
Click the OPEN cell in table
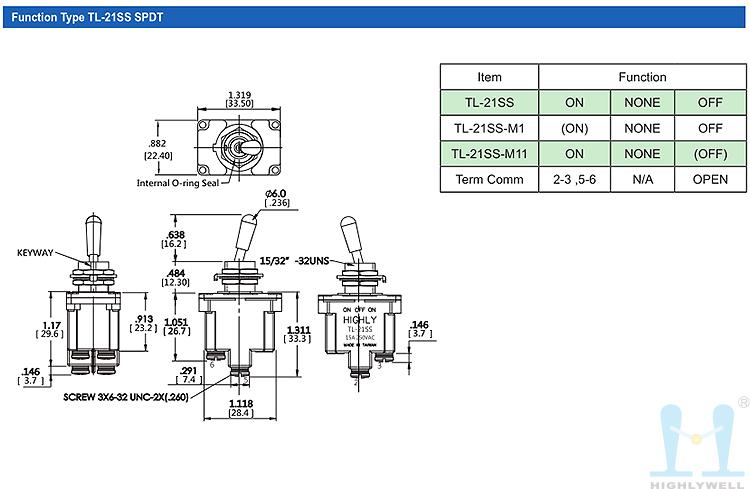[710, 180]
